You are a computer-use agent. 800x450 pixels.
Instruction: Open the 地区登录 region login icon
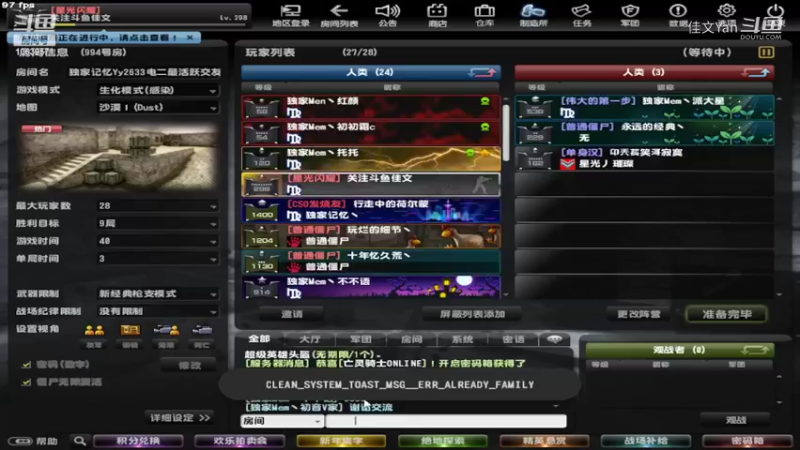coord(291,15)
